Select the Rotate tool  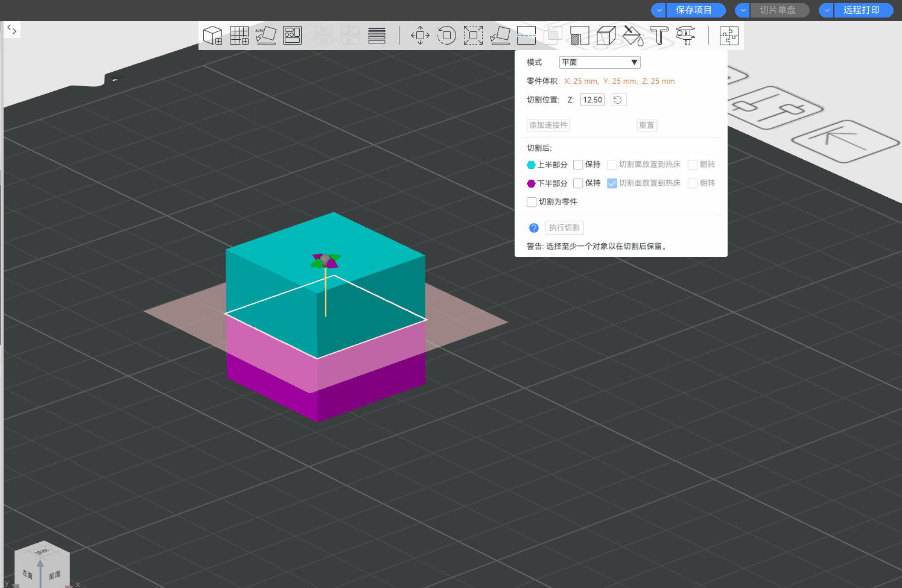coord(446,36)
